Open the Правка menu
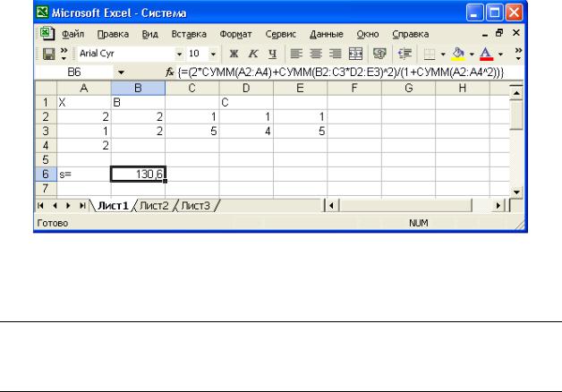Image resolution: width=562 pixels, height=392 pixels. 113,34
